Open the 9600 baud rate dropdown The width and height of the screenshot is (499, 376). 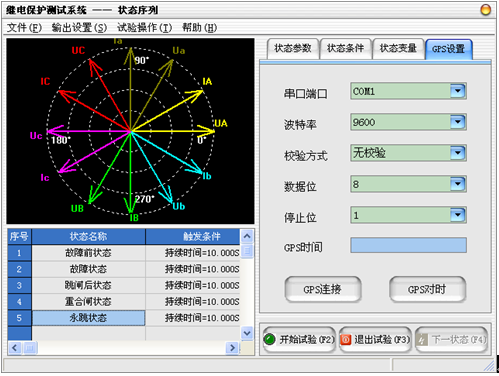click(457, 122)
